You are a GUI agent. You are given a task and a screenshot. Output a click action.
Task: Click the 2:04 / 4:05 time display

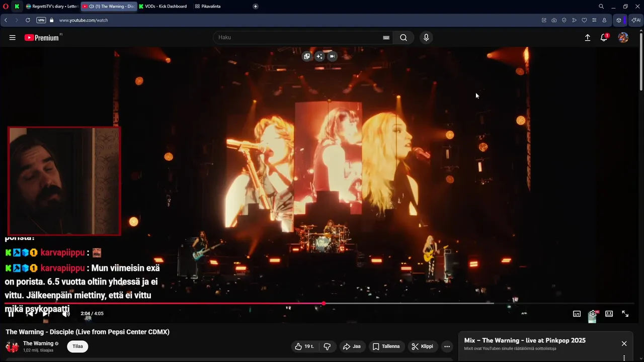coord(92,314)
